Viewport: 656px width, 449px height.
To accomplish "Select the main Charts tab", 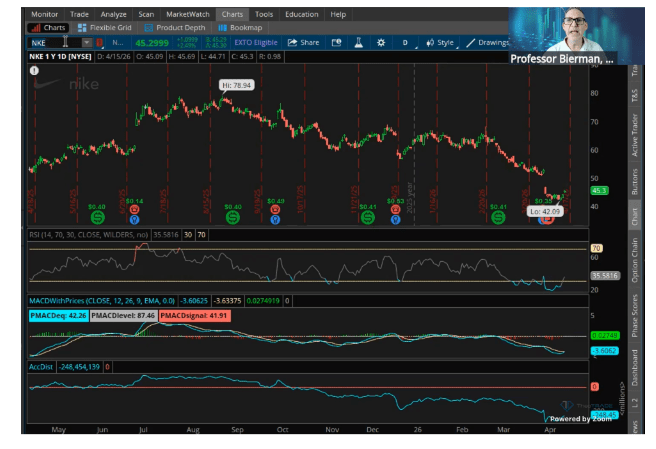I will 232,14.
